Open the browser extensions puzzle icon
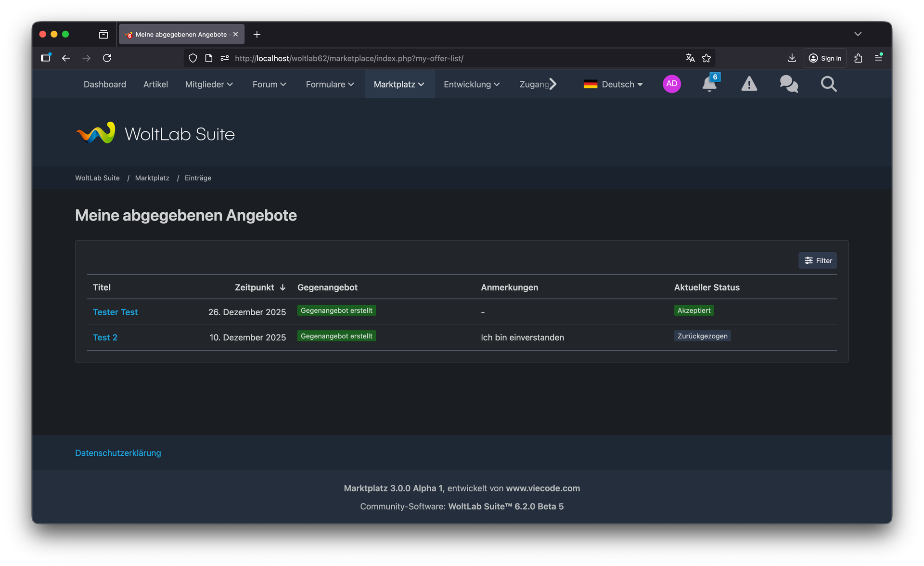 (858, 58)
